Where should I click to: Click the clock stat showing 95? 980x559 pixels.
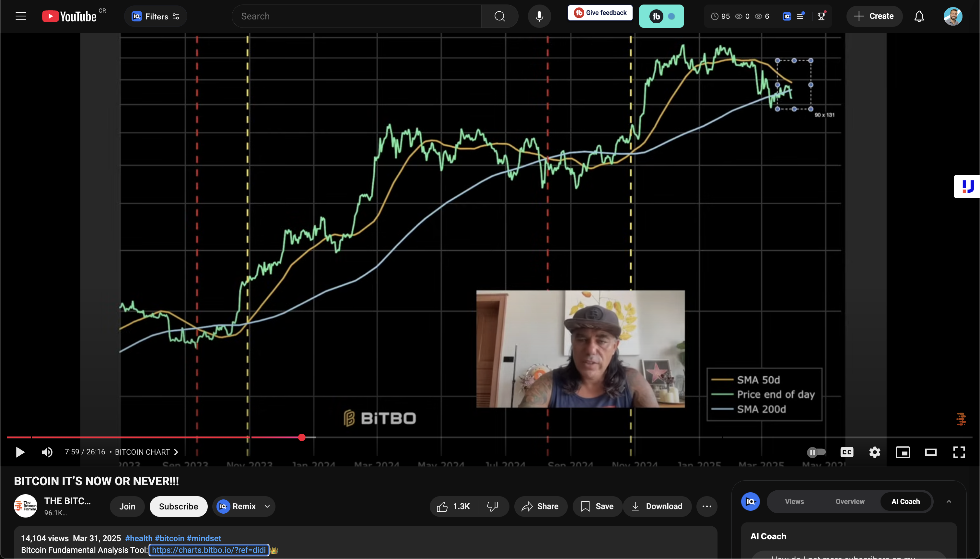(720, 16)
